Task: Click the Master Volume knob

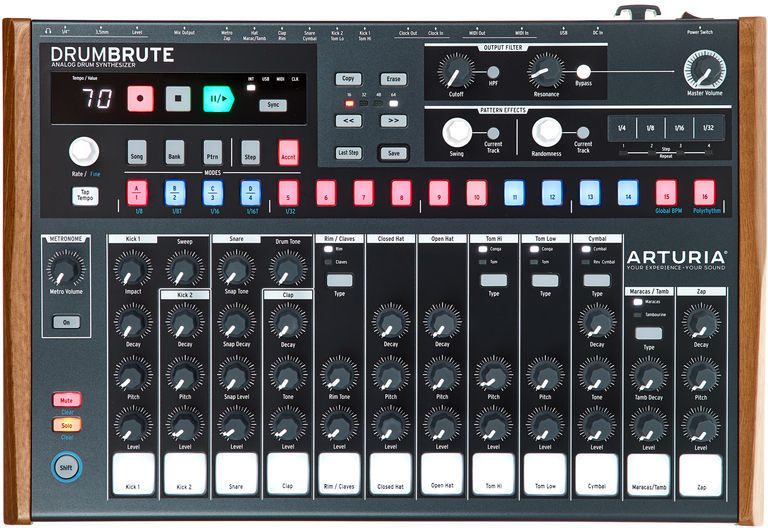Action: coord(705,73)
